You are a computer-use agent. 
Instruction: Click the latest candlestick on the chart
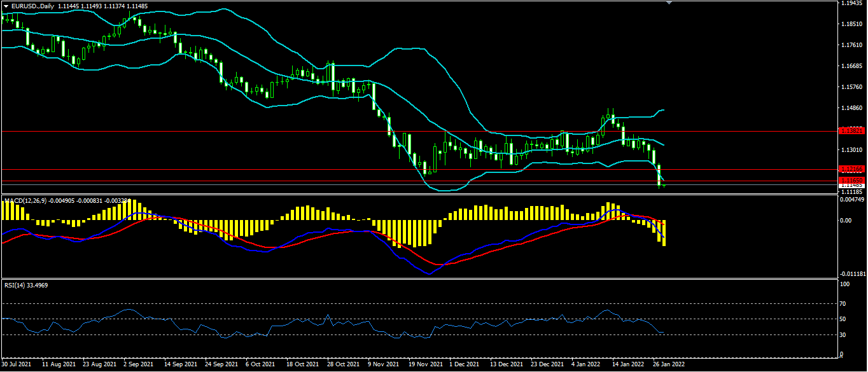[664, 184]
